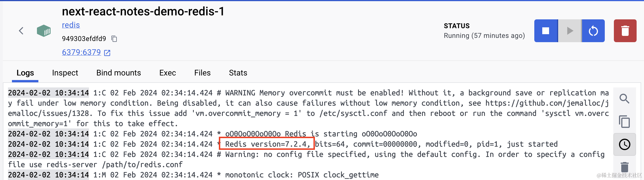
Task: Go back using the left chevron arrow
Action: coord(21,31)
